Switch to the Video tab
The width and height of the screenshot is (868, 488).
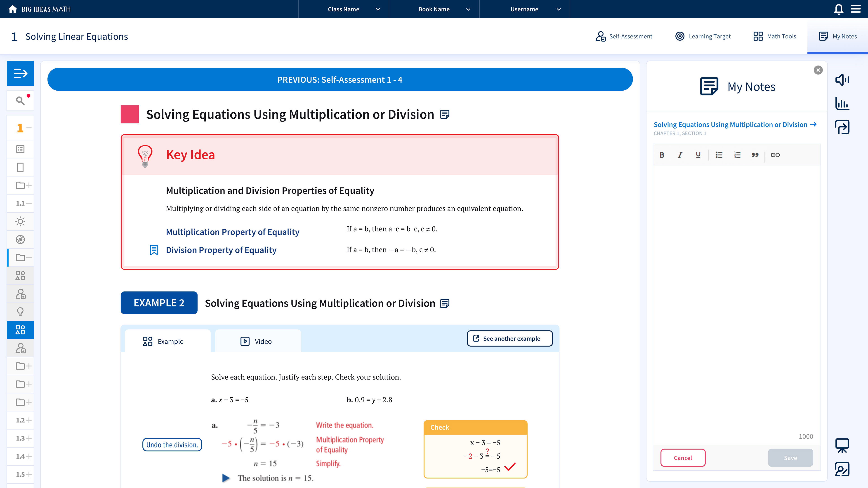[x=258, y=341]
